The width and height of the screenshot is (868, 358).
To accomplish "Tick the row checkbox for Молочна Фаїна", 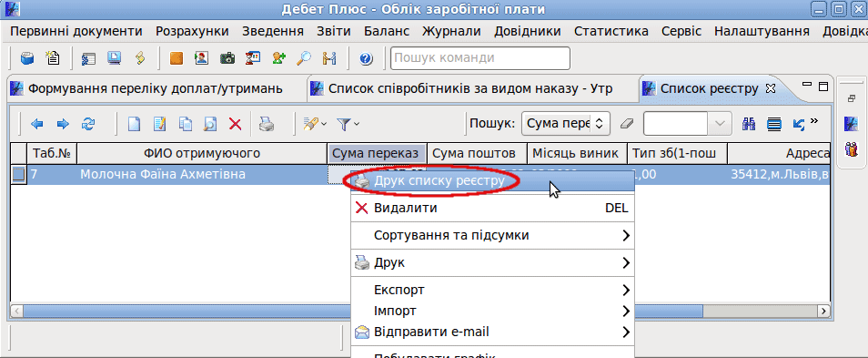I will [x=18, y=175].
